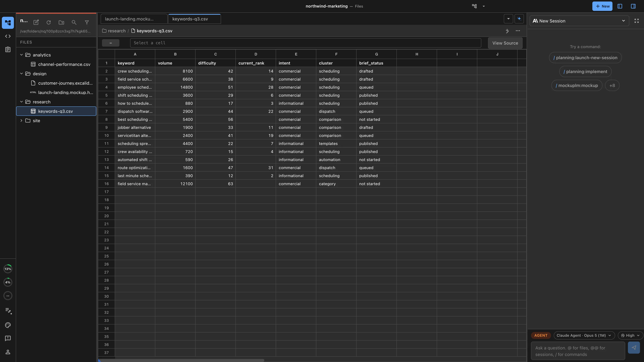Run the planning:implement command
This screenshot has width=644, height=362.
tap(585, 71)
